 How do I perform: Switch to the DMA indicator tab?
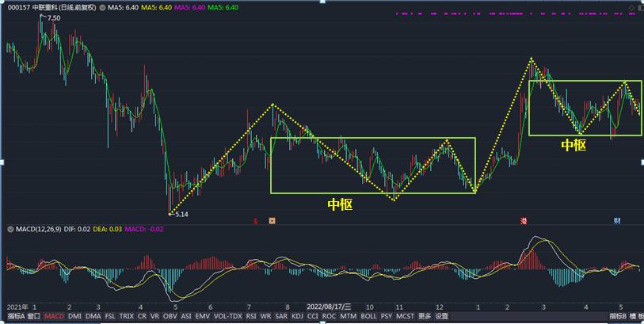[93, 316]
